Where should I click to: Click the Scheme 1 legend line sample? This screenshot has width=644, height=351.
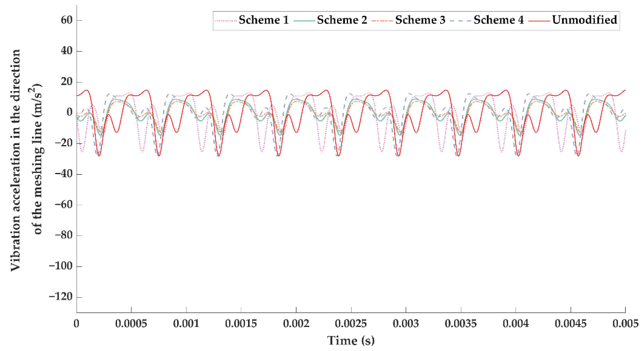pos(226,21)
